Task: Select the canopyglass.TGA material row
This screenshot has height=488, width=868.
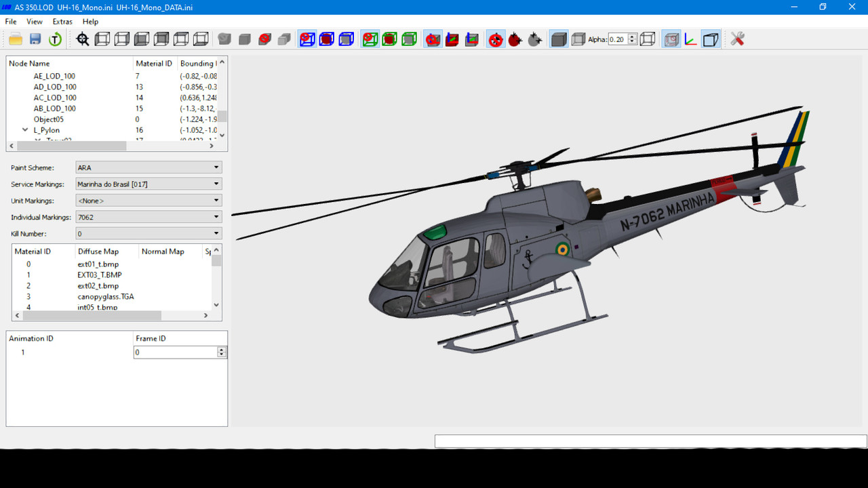Action: [112, 296]
